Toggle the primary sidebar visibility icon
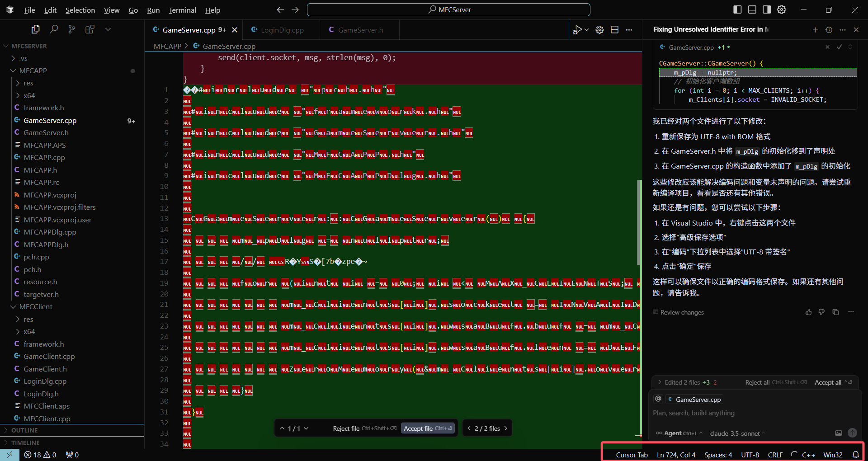This screenshot has width=868, height=461. [737, 9]
